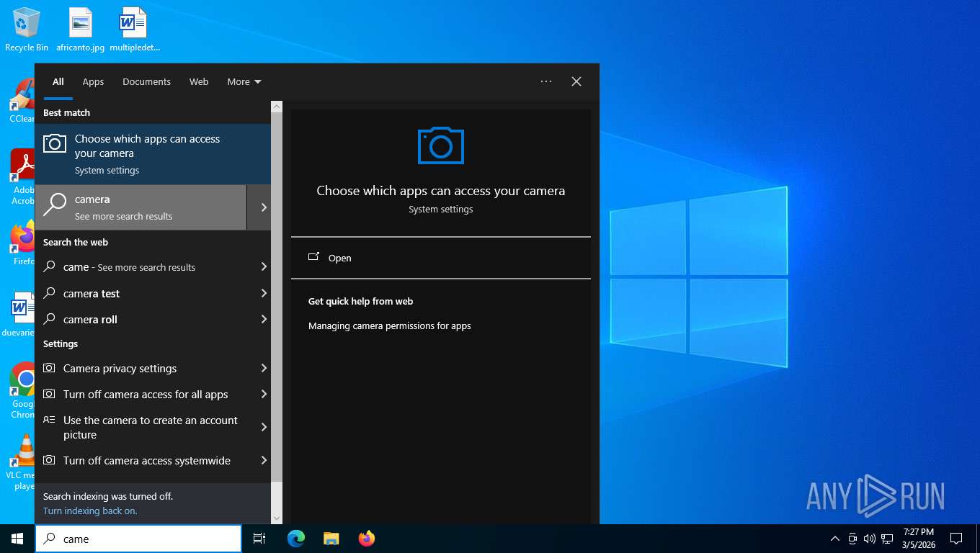The height and width of the screenshot is (553, 980).
Task: Open the More filters dropdown
Action: 244,82
